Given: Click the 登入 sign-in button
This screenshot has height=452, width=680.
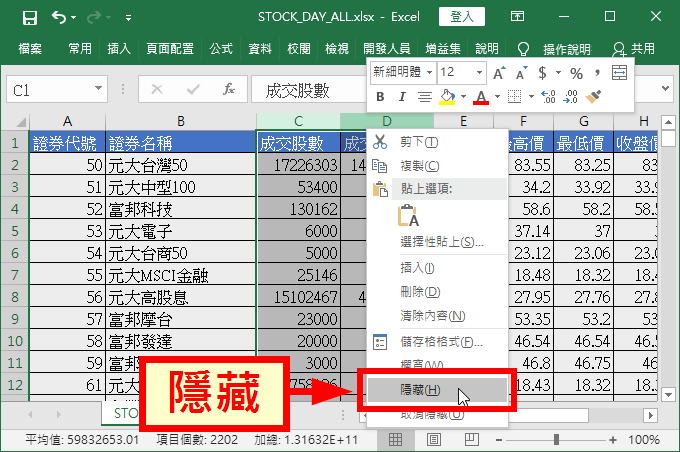Looking at the screenshot, I should point(462,17).
